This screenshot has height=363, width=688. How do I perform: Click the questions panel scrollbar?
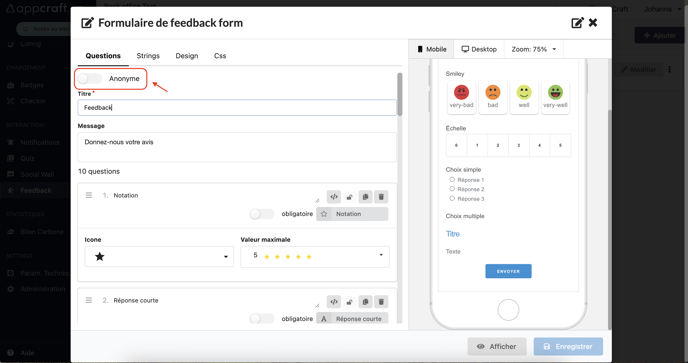(399, 94)
